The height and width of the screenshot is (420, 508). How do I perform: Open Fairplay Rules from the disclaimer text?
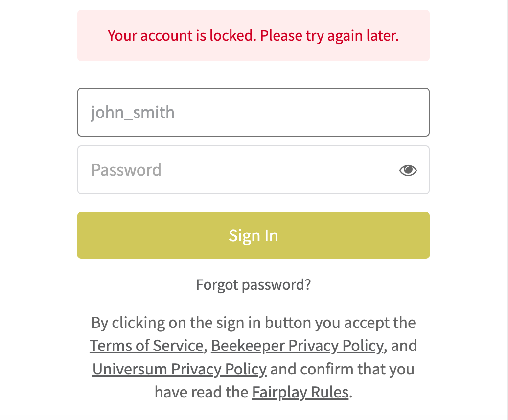click(300, 392)
